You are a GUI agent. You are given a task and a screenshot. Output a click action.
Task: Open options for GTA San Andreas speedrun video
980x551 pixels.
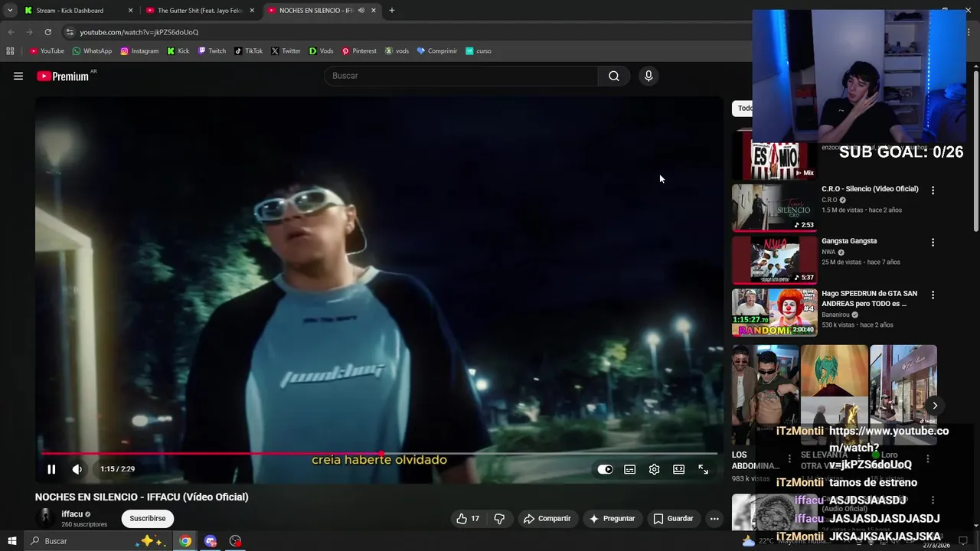pyautogui.click(x=933, y=295)
